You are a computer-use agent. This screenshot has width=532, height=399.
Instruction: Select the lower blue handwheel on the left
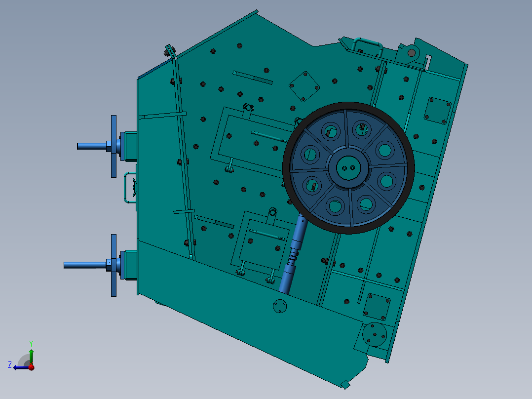pos(114,265)
